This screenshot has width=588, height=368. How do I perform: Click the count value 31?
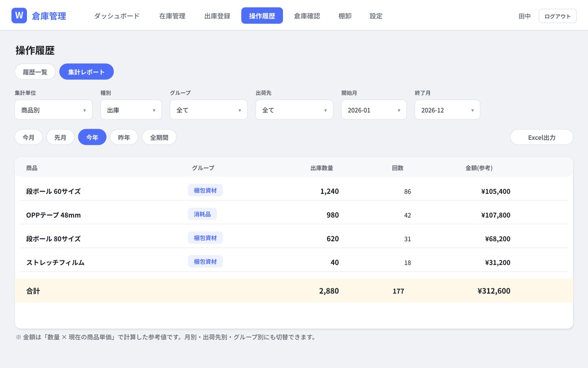point(408,239)
